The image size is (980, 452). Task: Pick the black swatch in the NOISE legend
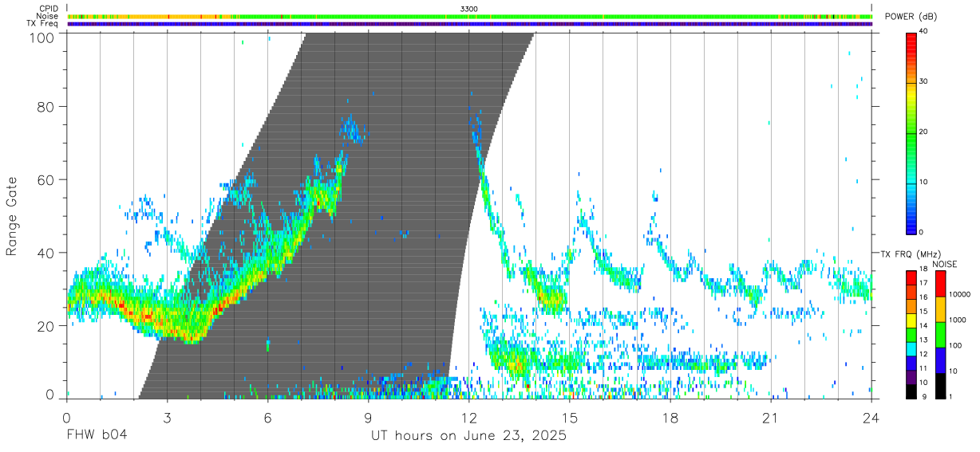coord(941,385)
